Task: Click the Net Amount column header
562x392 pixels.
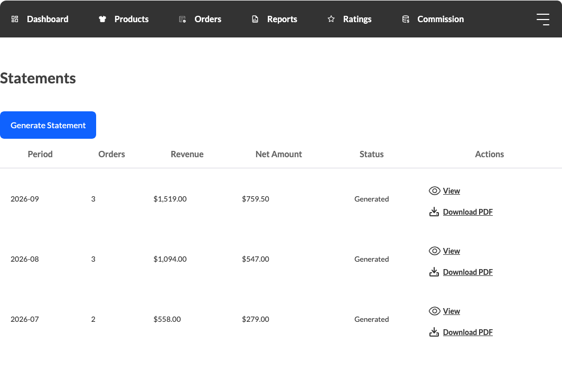Action: (x=278, y=154)
